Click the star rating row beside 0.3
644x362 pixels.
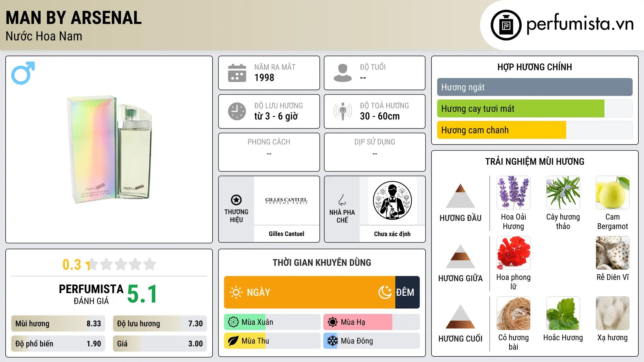121,264
